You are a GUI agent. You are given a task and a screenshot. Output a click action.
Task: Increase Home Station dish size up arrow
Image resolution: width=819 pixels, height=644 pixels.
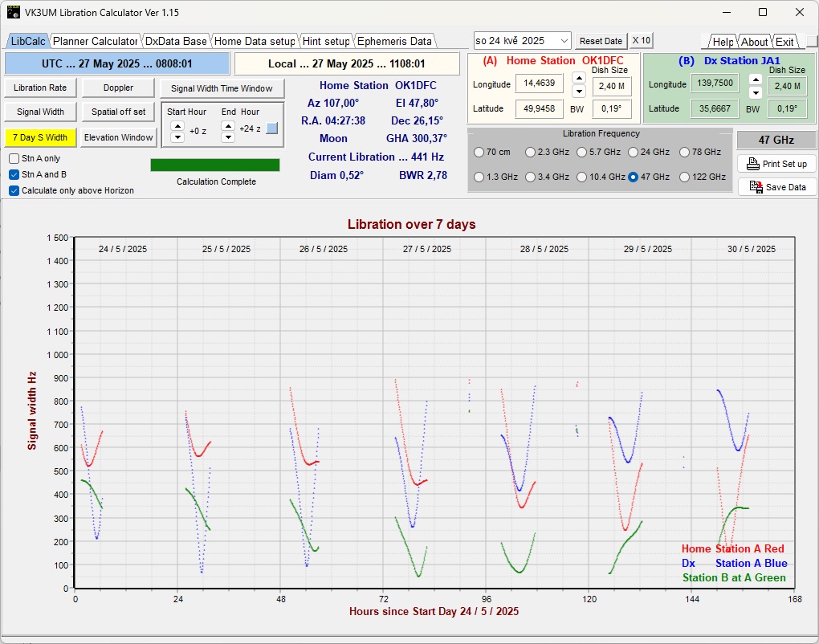coord(578,78)
